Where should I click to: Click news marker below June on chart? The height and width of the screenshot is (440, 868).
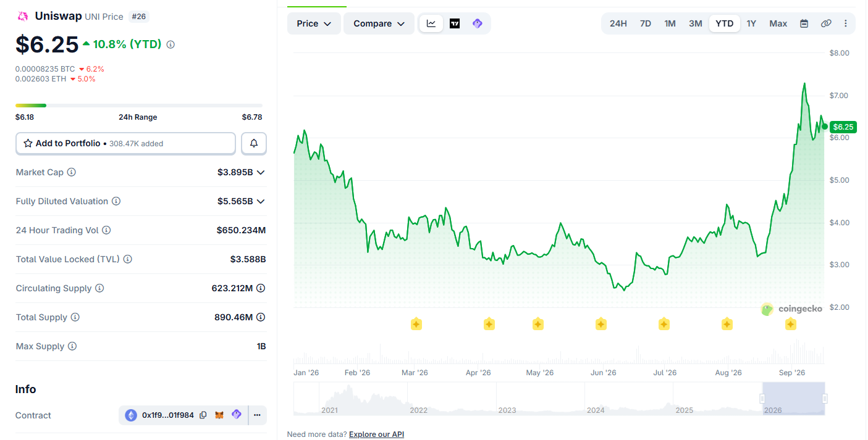(x=601, y=324)
